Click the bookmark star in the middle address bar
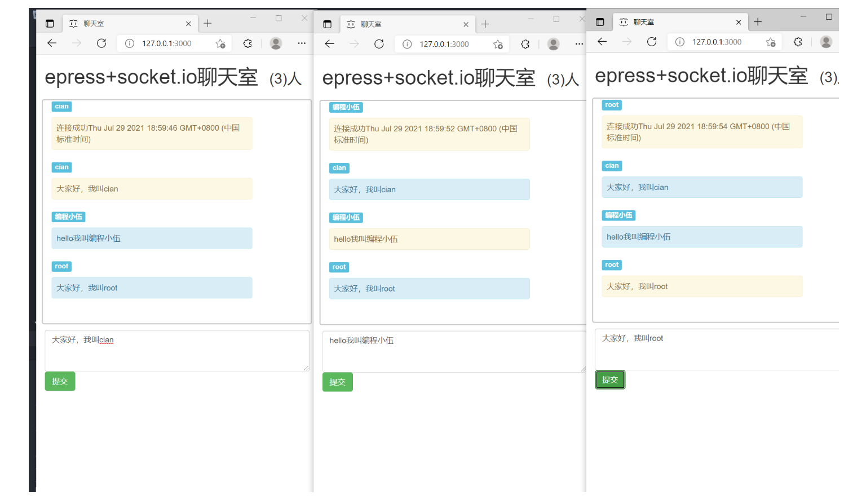The width and height of the screenshot is (844, 504). [x=498, y=44]
